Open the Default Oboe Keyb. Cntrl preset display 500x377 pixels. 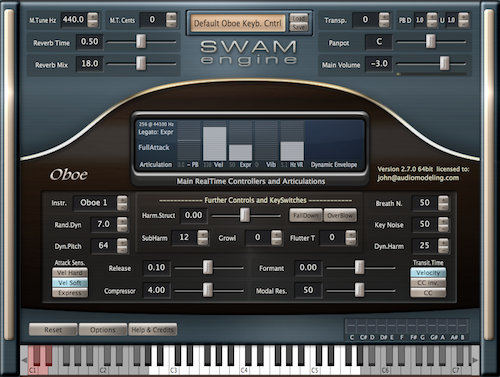click(x=238, y=23)
